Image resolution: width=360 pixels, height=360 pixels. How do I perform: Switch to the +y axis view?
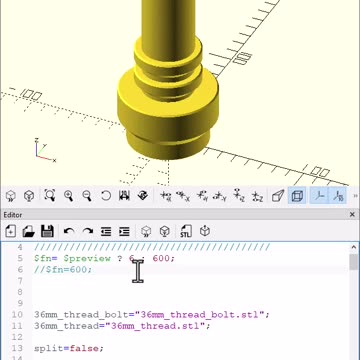point(202,196)
